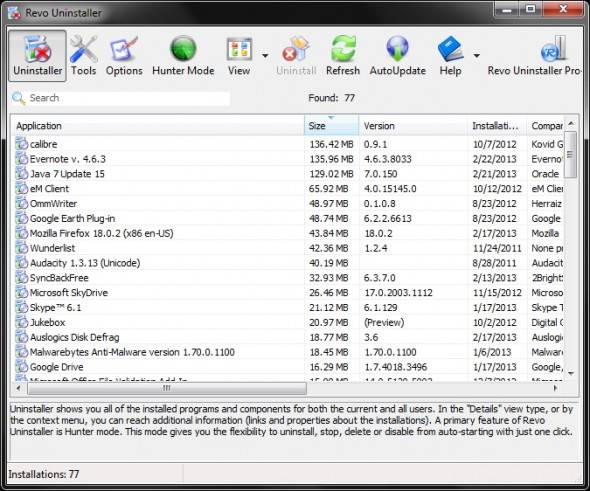590x491 pixels.
Task: Click the horizontal scrollbar right arrow
Action: pyautogui.click(x=555, y=388)
